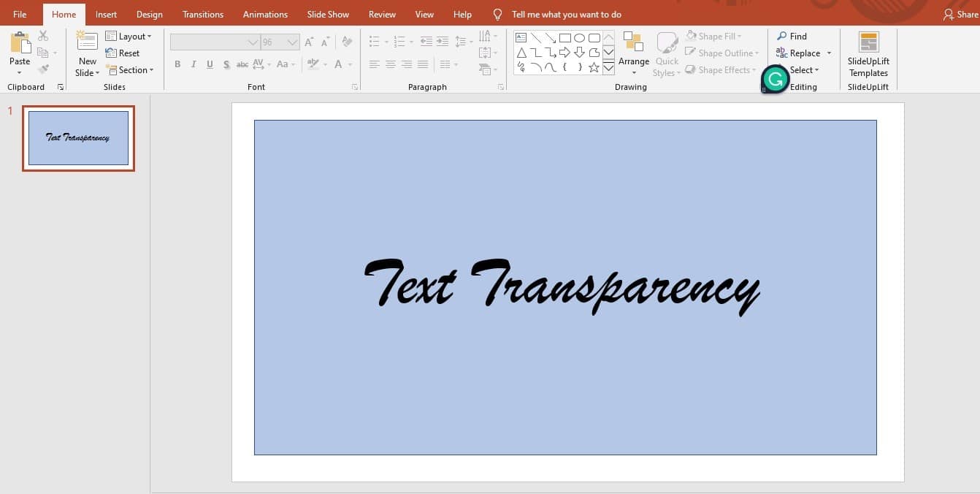Toggle Underline formatting
The width and height of the screenshot is (980, 494).
[x=210, y=64]
